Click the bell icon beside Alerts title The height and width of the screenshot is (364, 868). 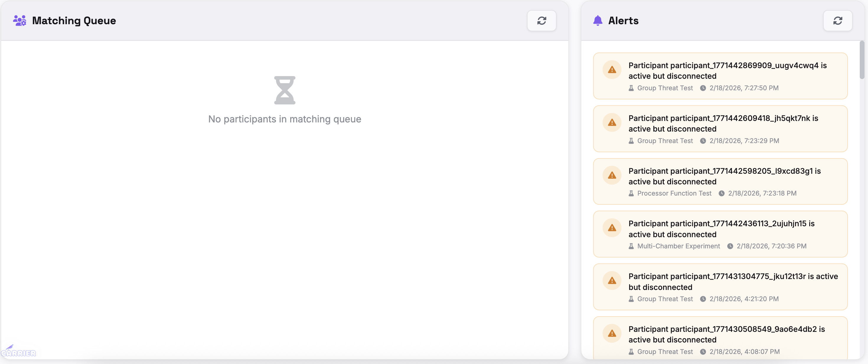[x=598, y=20]
